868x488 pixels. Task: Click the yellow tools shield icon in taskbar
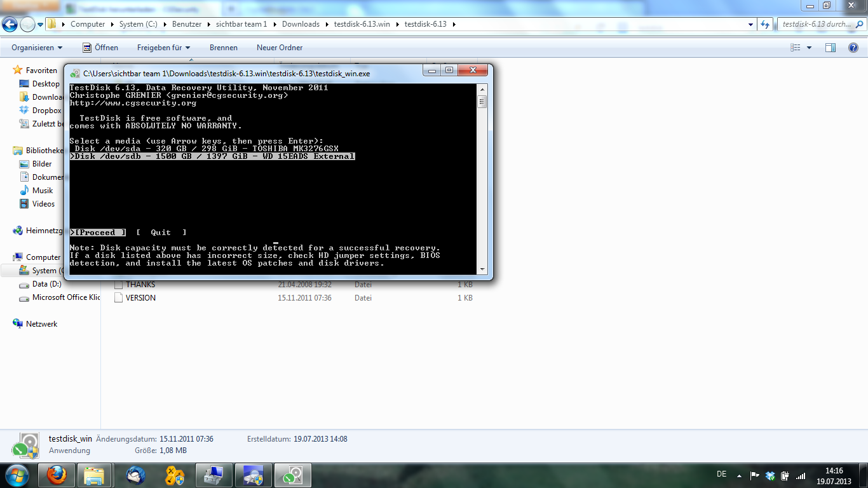(x=175, y=475)
